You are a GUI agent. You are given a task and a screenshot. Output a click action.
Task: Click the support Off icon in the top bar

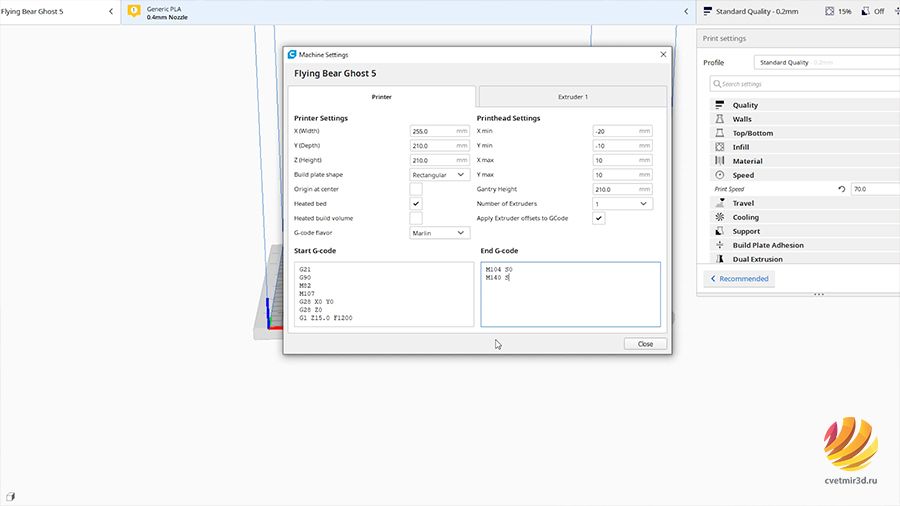tap(866, 11)
